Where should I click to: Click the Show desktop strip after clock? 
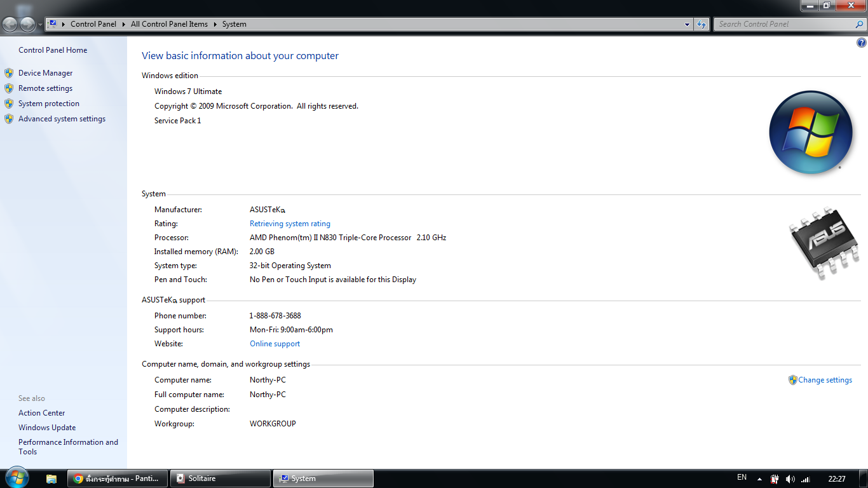864,478
